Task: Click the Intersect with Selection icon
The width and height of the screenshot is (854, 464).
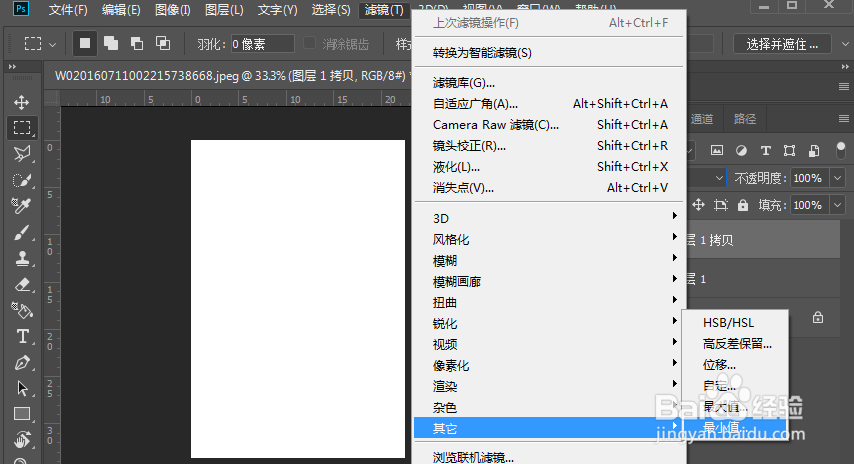Action: [x=163, y=44]
